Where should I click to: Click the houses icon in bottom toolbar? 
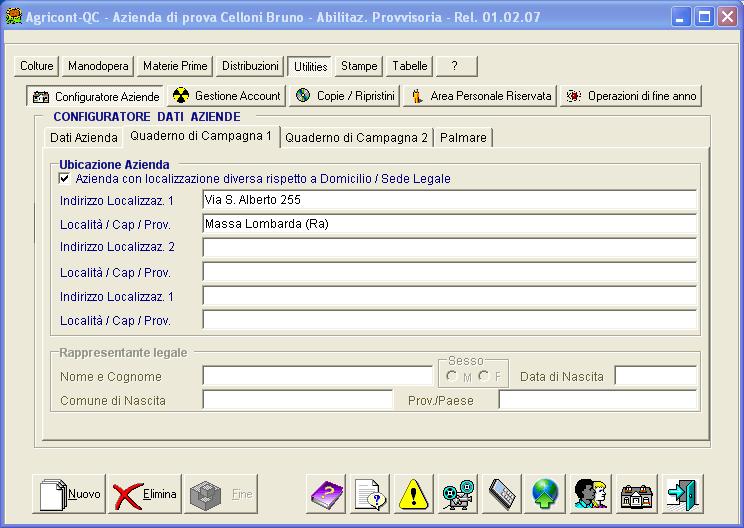[636, 494]
